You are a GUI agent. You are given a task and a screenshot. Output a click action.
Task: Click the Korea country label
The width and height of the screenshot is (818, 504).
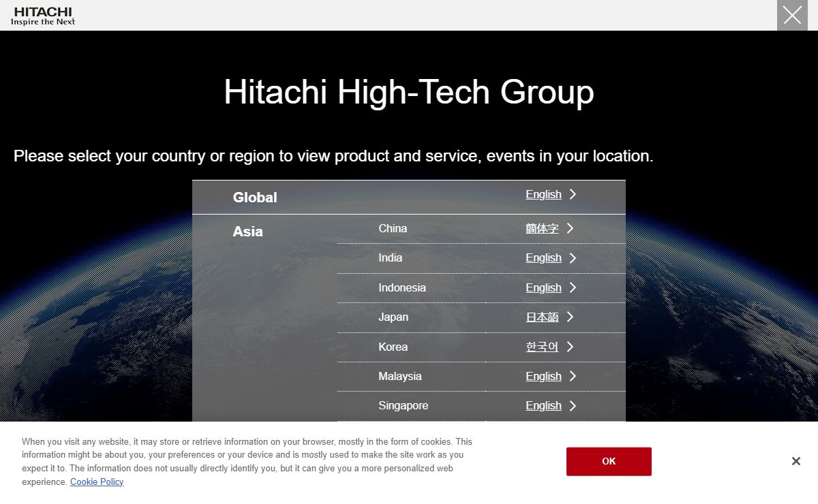(393, 347)
